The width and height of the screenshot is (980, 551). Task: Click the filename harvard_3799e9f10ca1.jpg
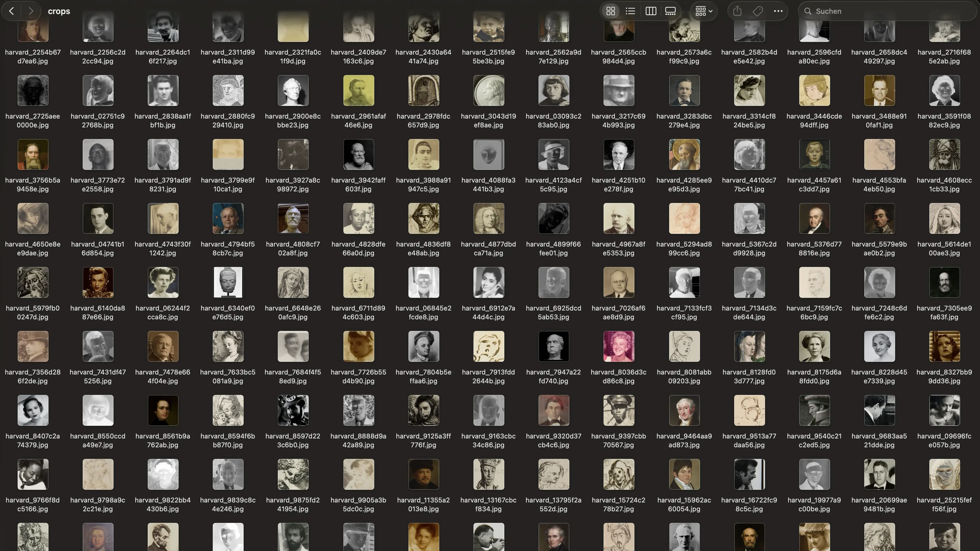228,184
